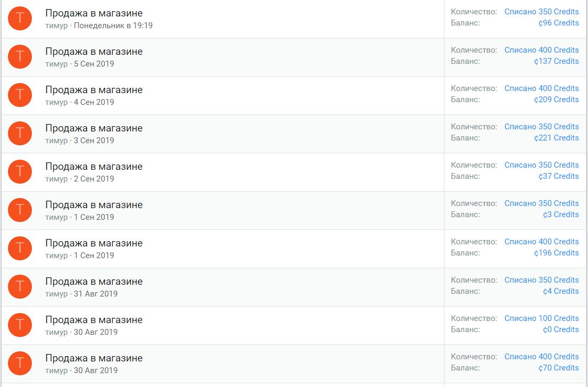Open "Продажа в магазине" dated 2 Сен 2019
This screenshot has width=588, height=387.
click(x=94, y=167)
